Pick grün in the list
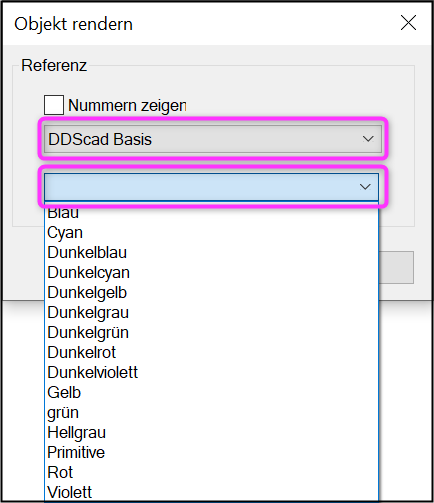 [212, 412]
